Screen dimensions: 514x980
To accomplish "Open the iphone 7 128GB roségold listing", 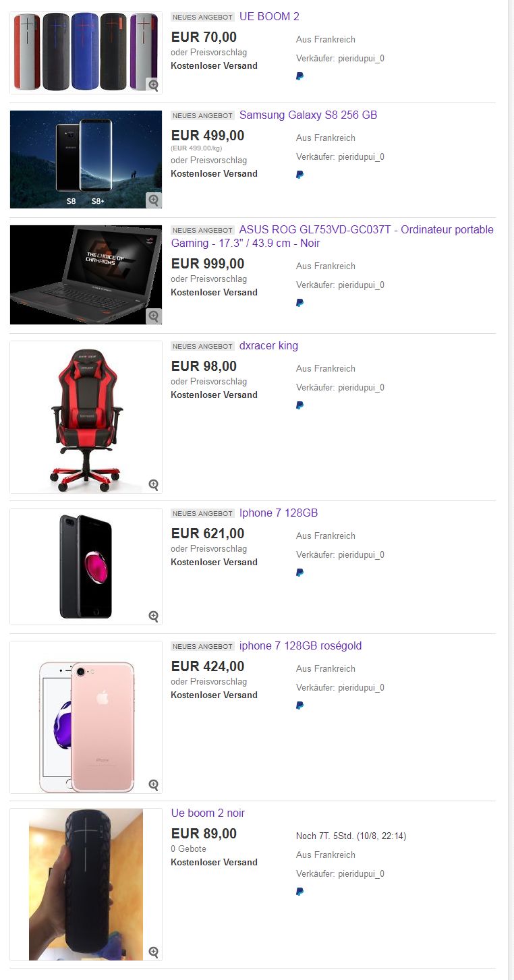I will pyautogui.click(x=301, y=646).
